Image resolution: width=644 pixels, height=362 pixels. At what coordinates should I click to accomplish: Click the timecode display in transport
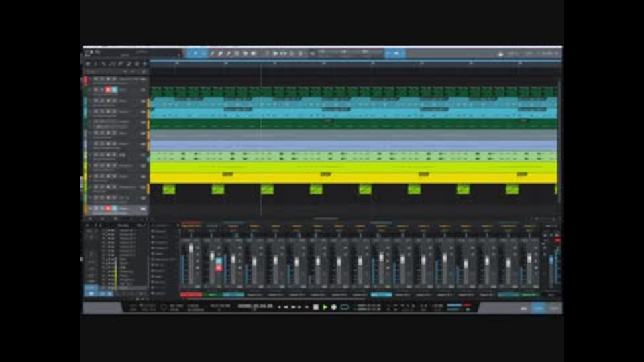coord(255,306)
